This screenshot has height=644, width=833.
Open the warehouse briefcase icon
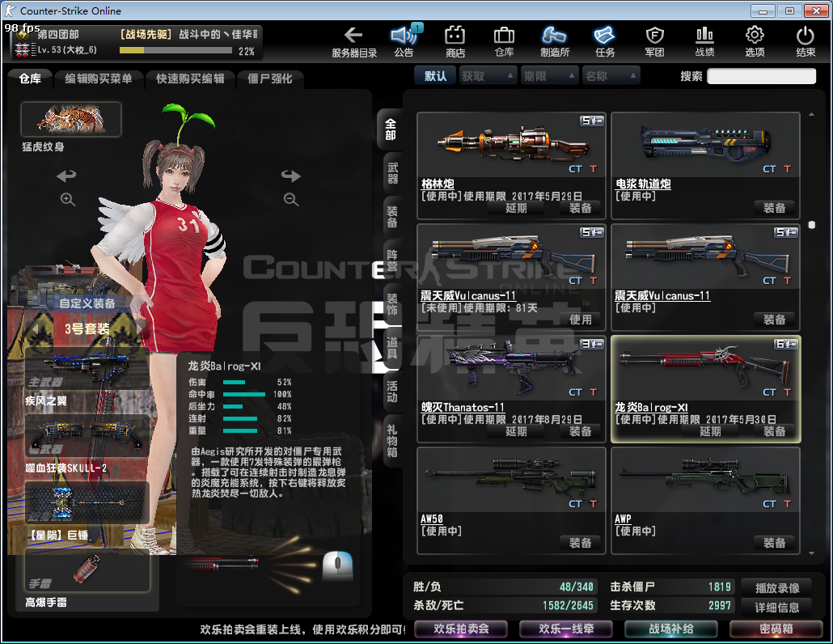pyautogui.click(x=504, y=36)
